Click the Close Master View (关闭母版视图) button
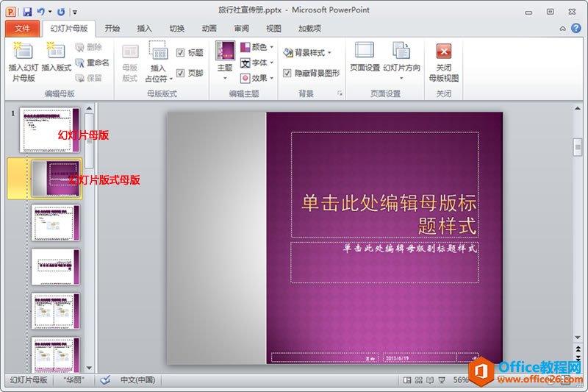588x392 pixels. [443, 62]
